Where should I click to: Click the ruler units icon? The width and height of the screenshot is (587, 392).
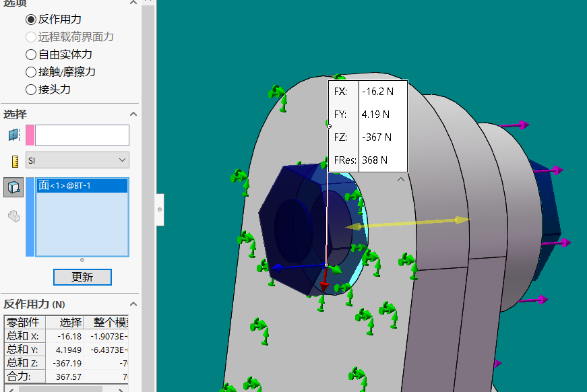(15, 161)
